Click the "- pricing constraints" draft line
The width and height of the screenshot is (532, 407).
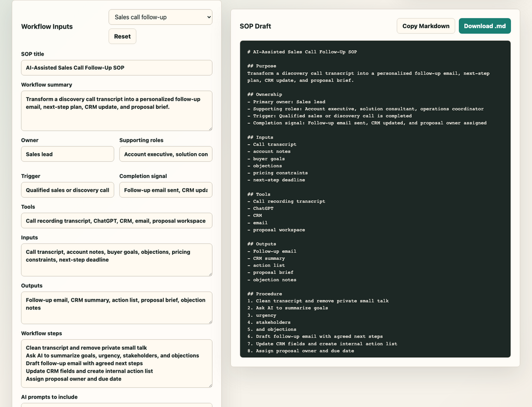277,173
